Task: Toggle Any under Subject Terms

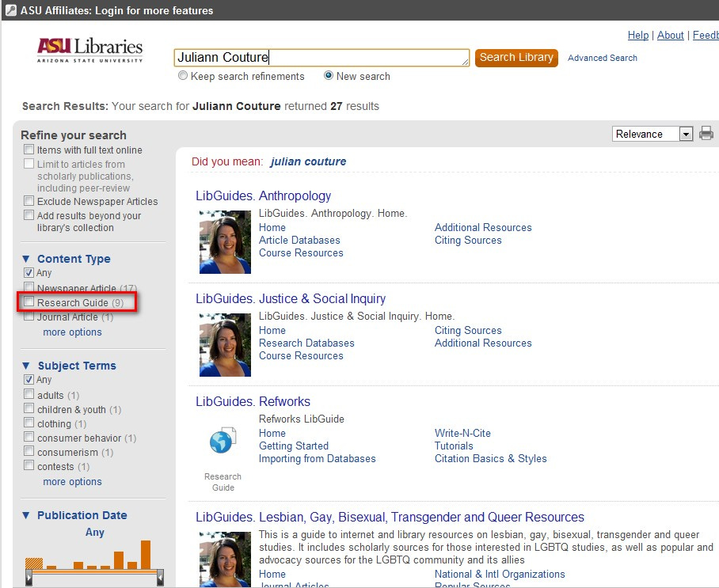Action: pos(29,380)
